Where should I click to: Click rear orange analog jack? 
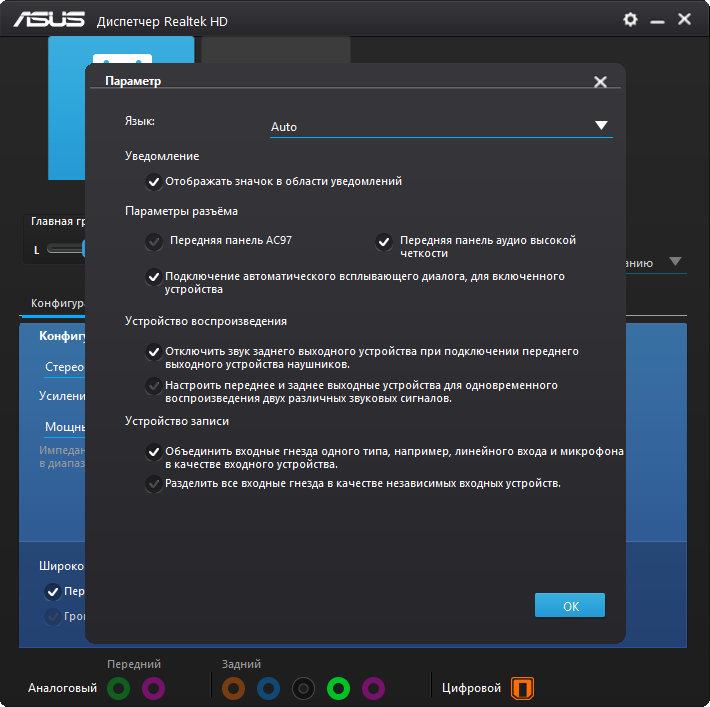(x=234, y=688)
